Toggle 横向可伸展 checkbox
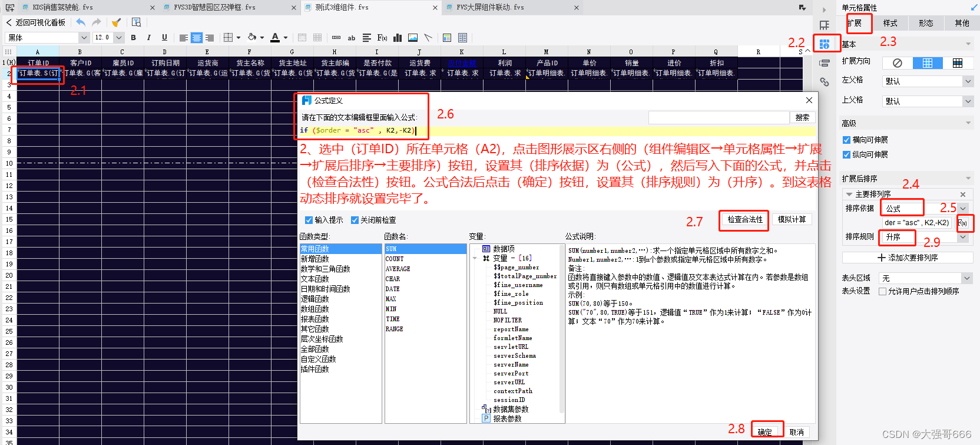Viewport: 980px width, 445px height. (846, 140)
